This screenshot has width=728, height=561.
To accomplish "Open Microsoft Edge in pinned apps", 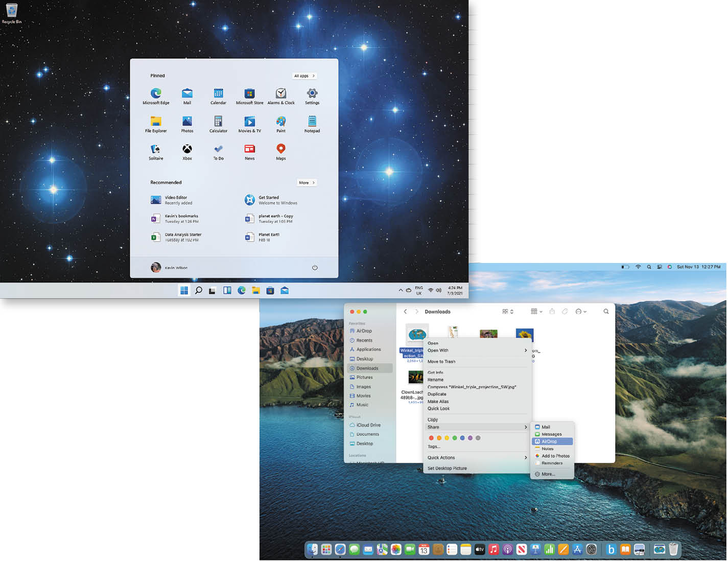I will coord(156,96).
